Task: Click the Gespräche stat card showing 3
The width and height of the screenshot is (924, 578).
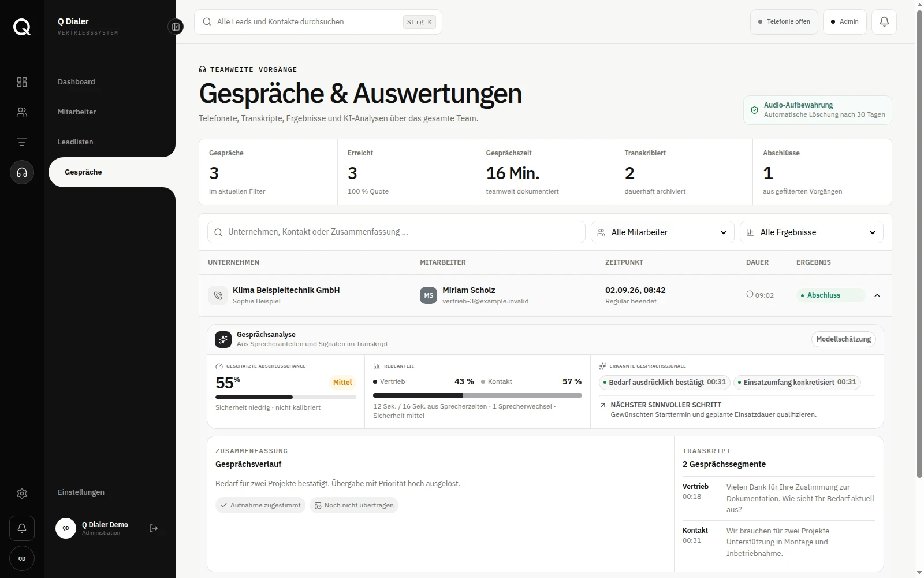Action: pos(268,172)
